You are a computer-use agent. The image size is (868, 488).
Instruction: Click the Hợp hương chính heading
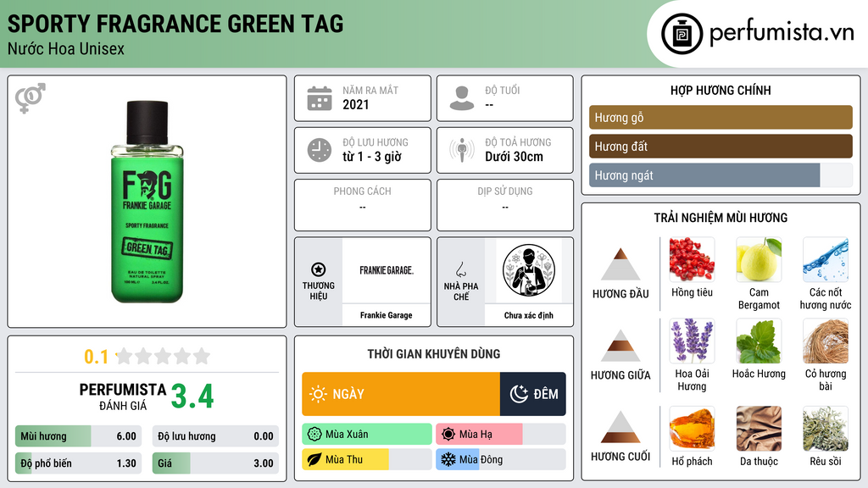pos(721,90)
